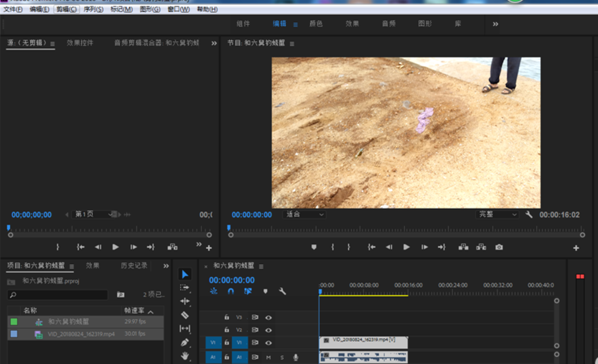This screenshot has height=364, width=598.
Task: Add a marker in the program monitor
Action: (314, 247)
